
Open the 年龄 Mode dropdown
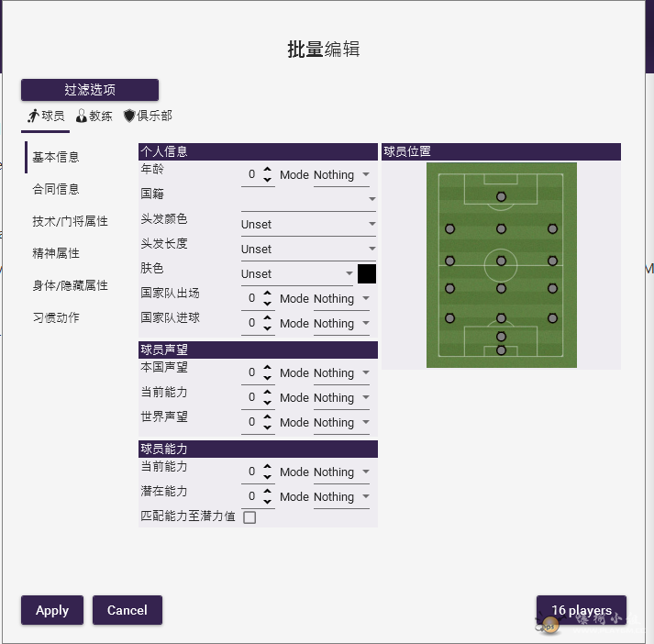342,174
